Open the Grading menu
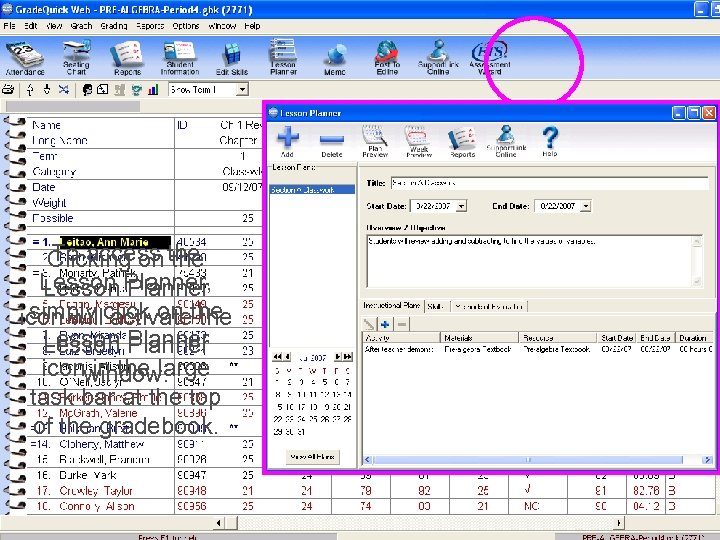 pos(114,26)
